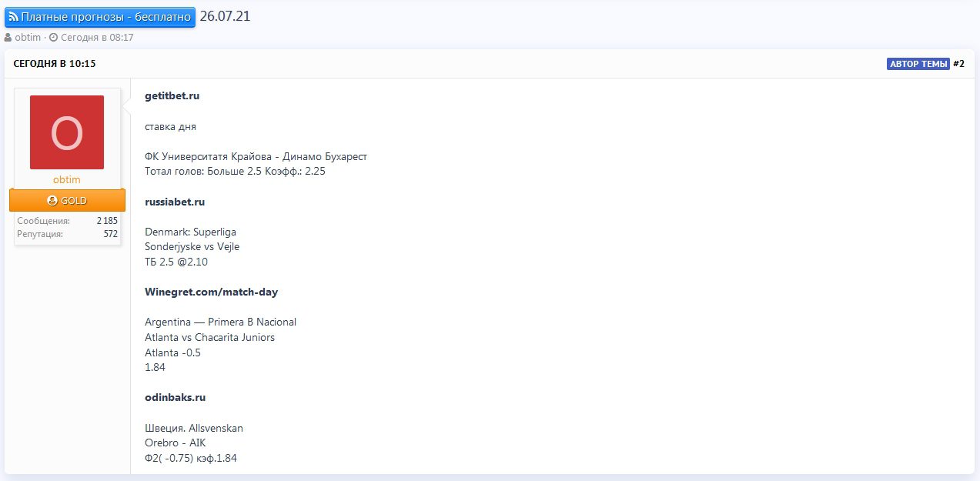Click 'Тотал голов: Больше 2.5 Коэфф.: 2.25' line
Image resolution: width=980 pixels, height=481 pixels.
point(235,172)
